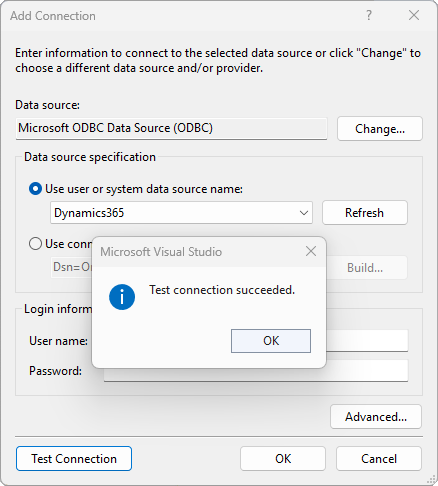
Task: Click the help question mark in title bar
Action: pos(369,15)
